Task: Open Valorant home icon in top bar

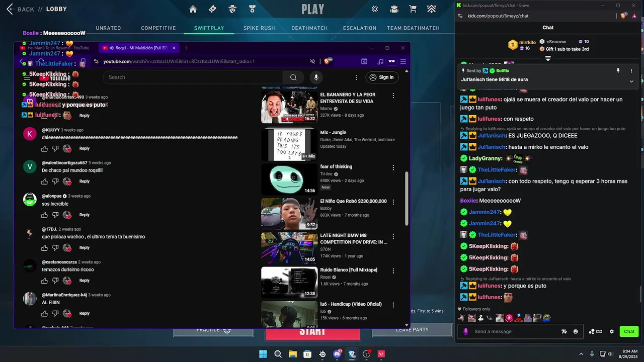Action: [x=193, y=9]
